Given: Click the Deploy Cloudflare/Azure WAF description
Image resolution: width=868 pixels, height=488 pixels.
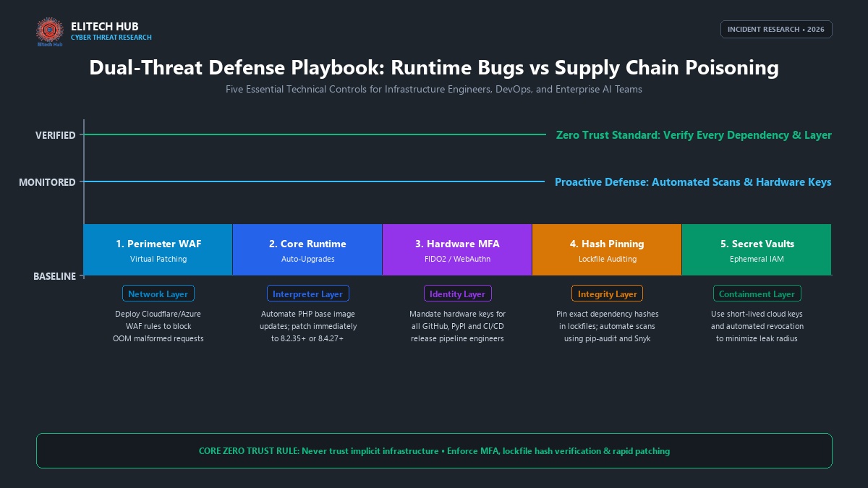Looking at the screenshot, I should [158, 326].
